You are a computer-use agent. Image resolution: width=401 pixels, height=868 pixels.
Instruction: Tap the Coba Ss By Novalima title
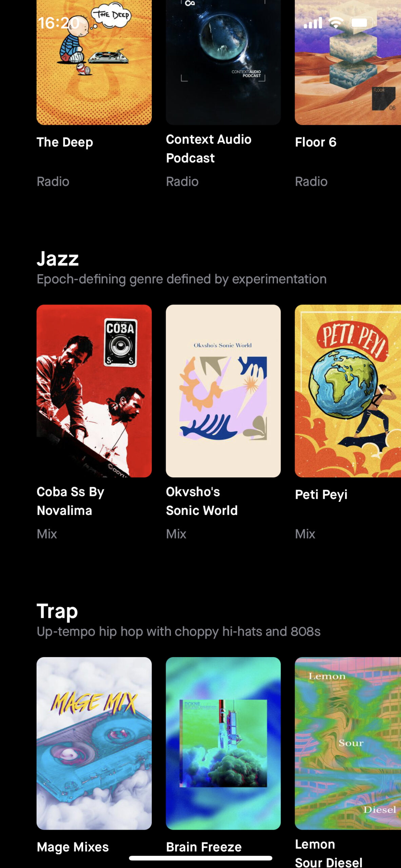[x=71, y=501]
